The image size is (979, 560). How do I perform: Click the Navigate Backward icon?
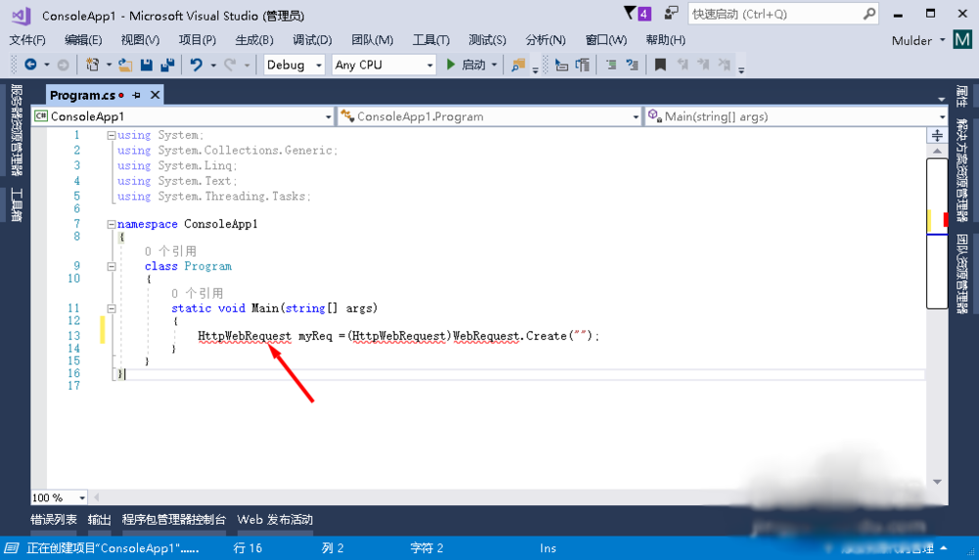coord(30,65)
